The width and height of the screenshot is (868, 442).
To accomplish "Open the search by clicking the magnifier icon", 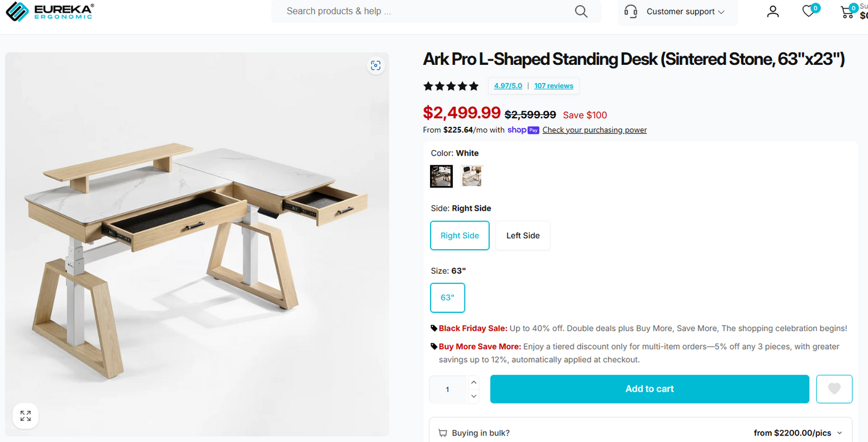I will click(x=580, y=11).
